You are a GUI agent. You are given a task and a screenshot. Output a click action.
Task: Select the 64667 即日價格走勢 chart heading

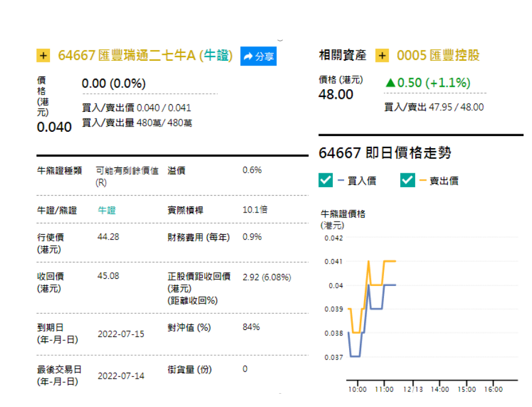(385, 153)
